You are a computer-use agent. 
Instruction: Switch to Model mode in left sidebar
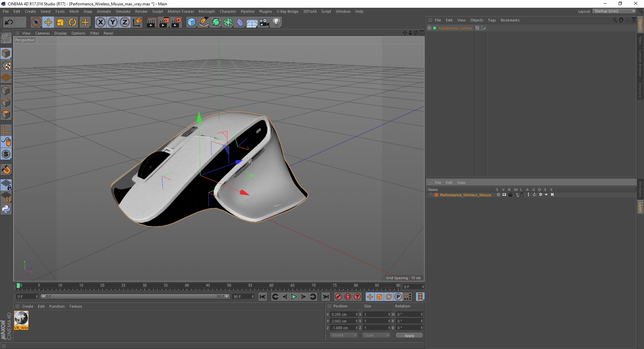coord(6,53)
